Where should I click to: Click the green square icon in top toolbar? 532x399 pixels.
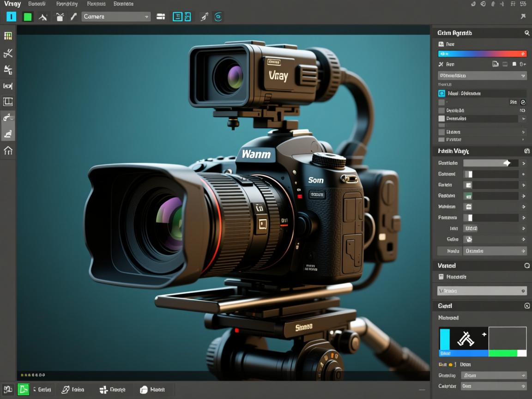pos(28,17)
